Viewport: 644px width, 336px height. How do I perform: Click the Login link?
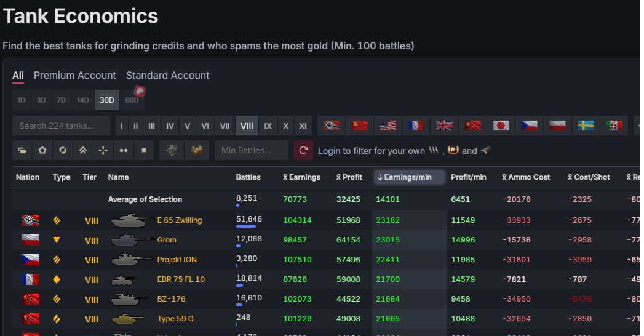click(x=328, y=151)
